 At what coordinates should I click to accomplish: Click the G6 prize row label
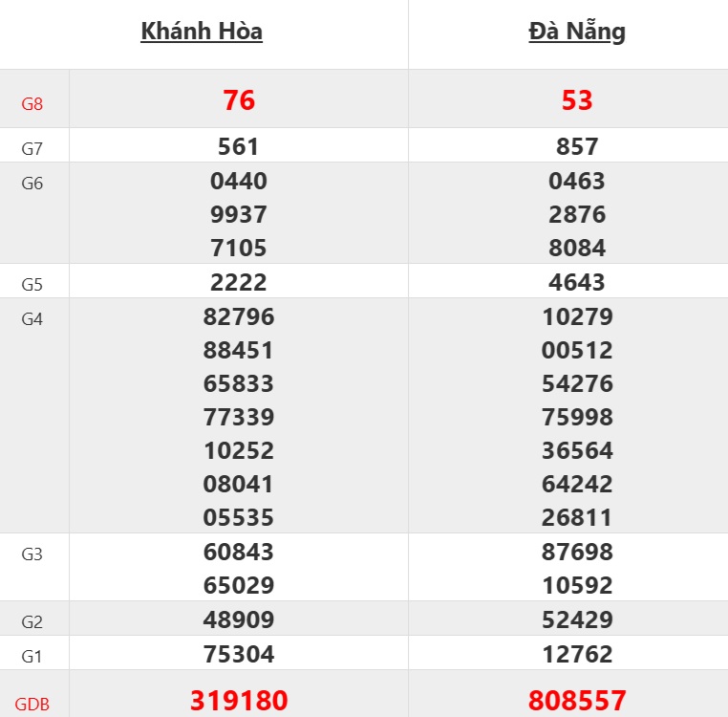(32, 184)
